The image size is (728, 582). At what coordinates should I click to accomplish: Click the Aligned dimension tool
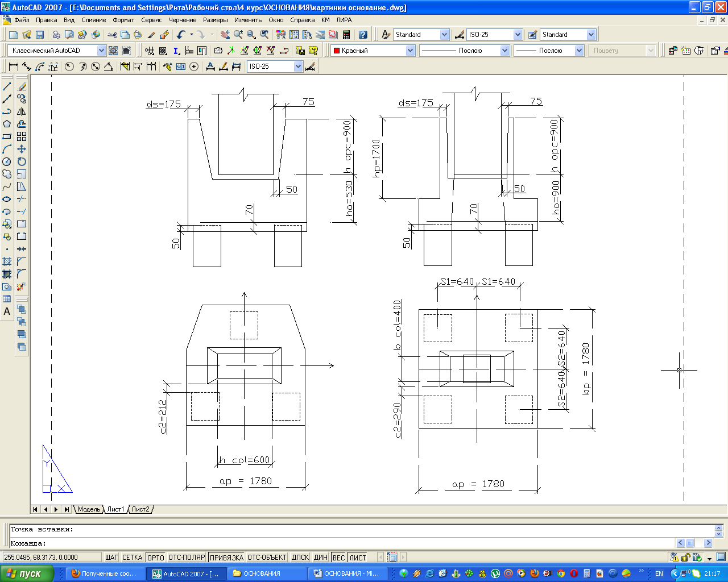(27, 66)
